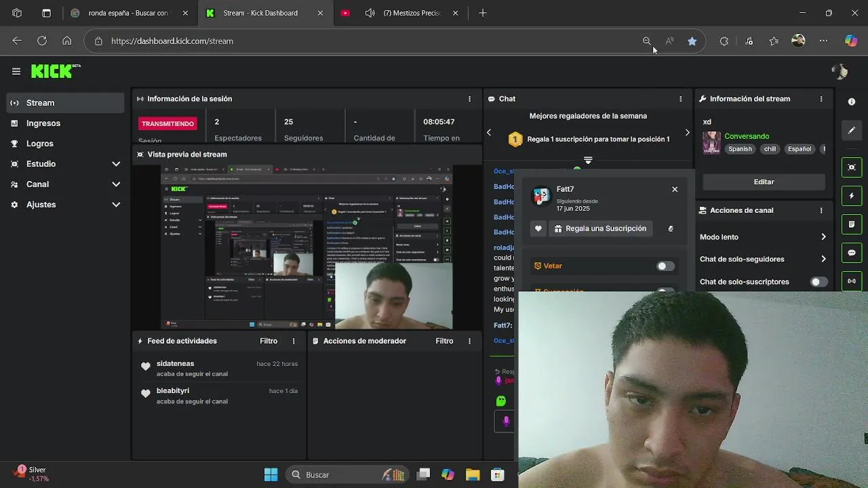Open the Acciones de moderador Filtro
The height and width of the screenshot is (488, 868).
tap(444, 341)
